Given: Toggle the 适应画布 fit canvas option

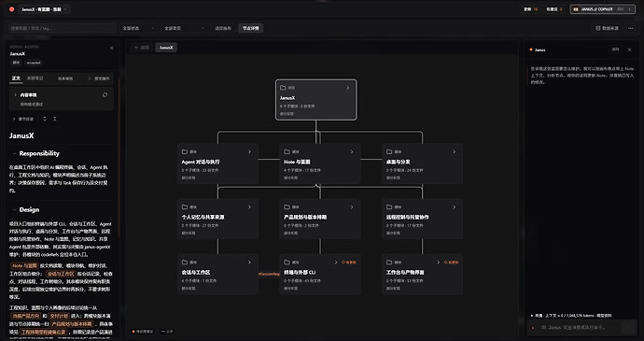Looking at the screenshot, I should pyautogui.click(x=223, y=28).
